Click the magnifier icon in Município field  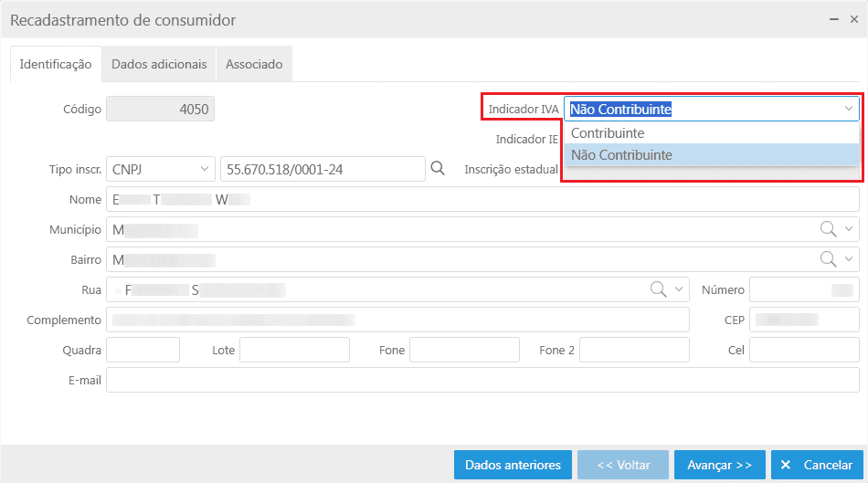829,229
